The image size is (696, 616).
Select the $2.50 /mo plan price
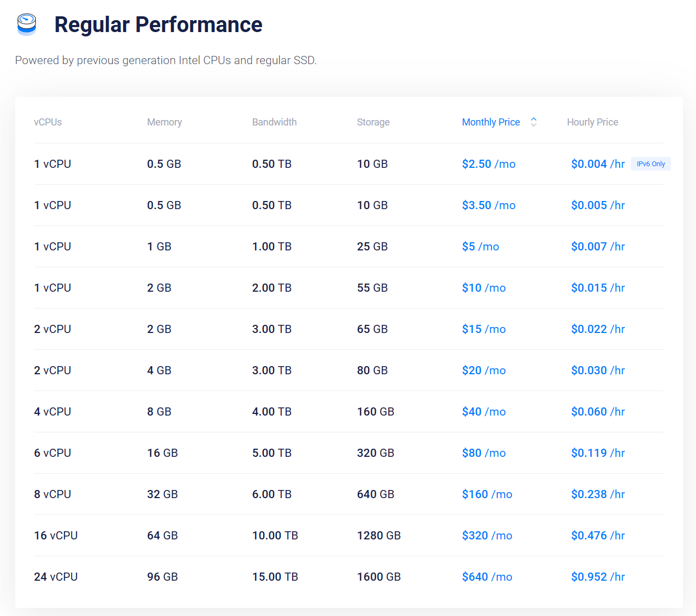point(489,164)
